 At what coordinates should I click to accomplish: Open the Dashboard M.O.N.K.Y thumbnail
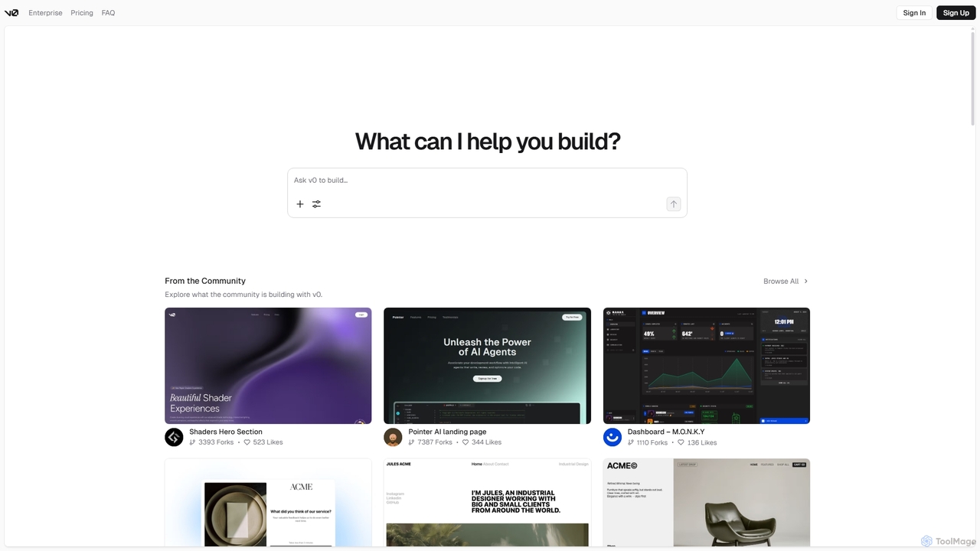pyautogui.click(x=707, y=366)
